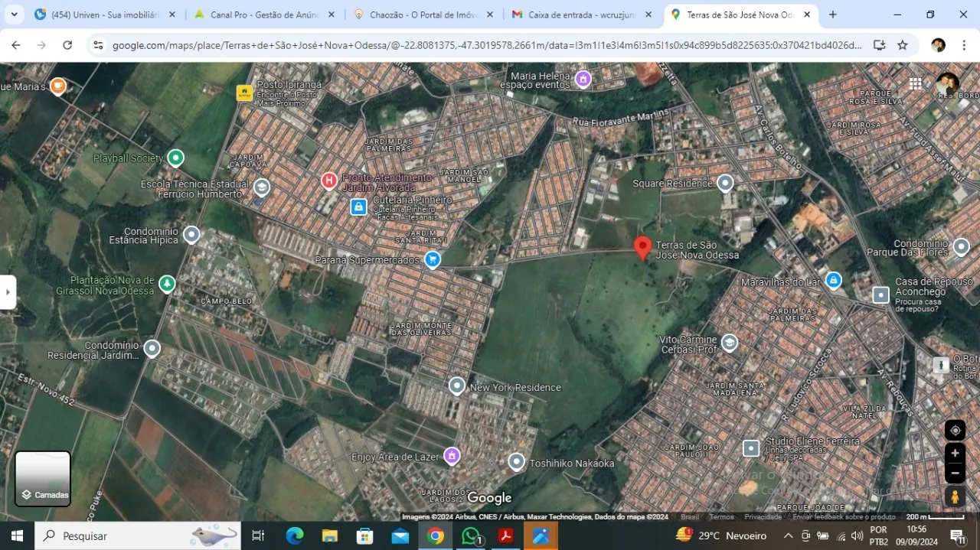Open a new Chrome tab
Image resolution: width=980 pixels, height=550 pixels.
tap(833, 15)
